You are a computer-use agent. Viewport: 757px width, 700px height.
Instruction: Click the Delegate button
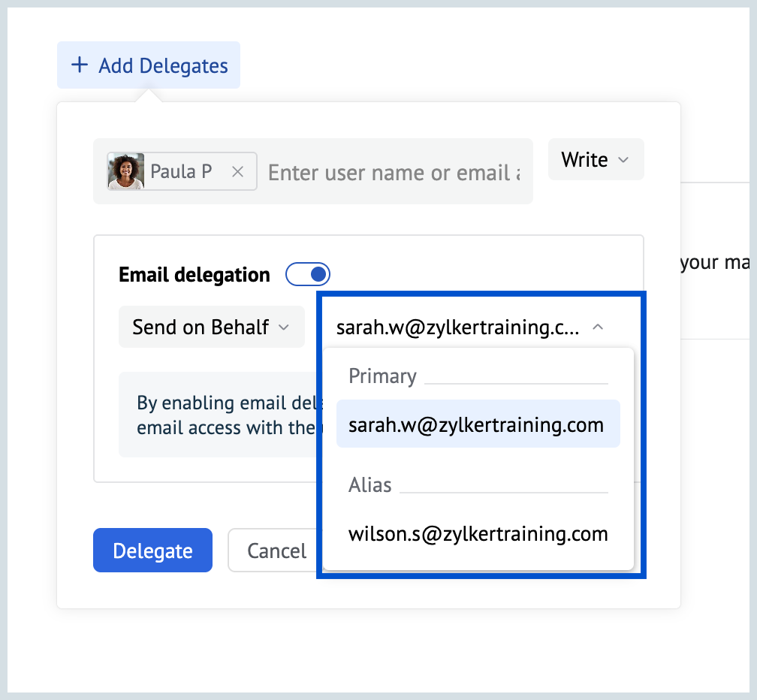(x=152, y=550)
